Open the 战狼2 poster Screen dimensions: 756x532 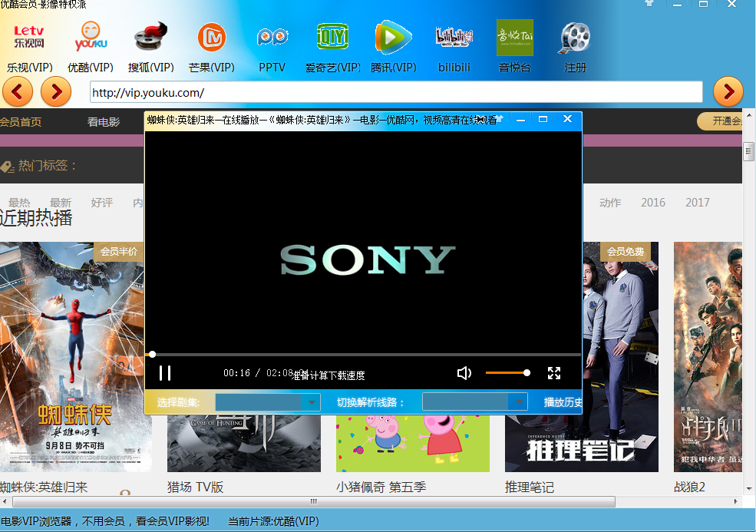tap(708, 357)
